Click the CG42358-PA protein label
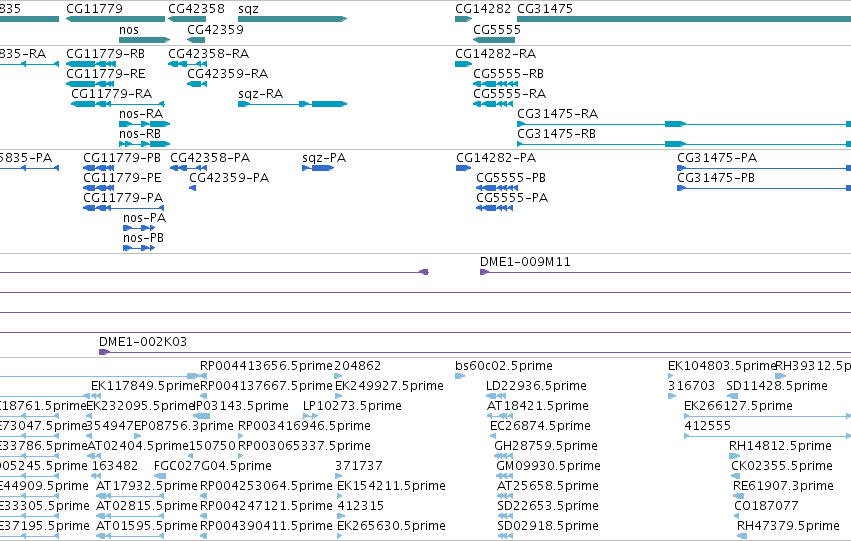 [210, 158]
